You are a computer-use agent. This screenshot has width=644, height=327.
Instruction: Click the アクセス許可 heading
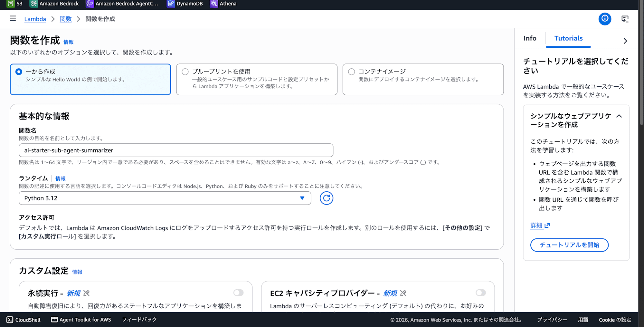[37, 218]
